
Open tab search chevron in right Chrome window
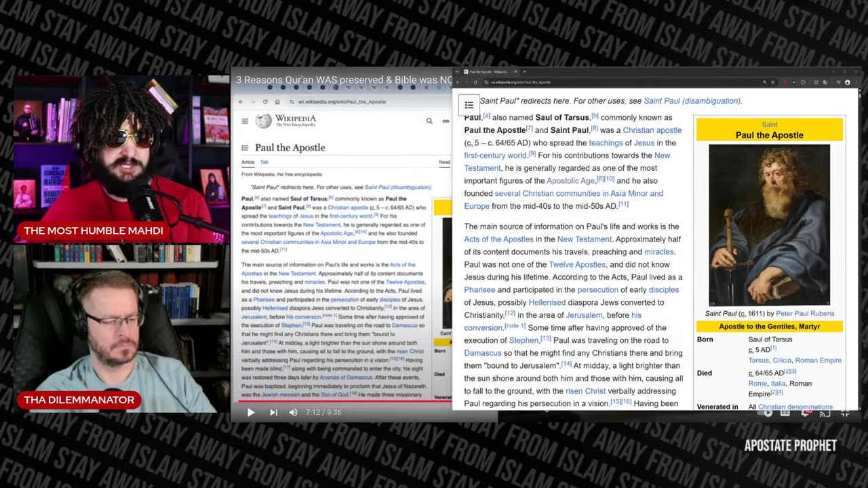[x=457, y=71]
